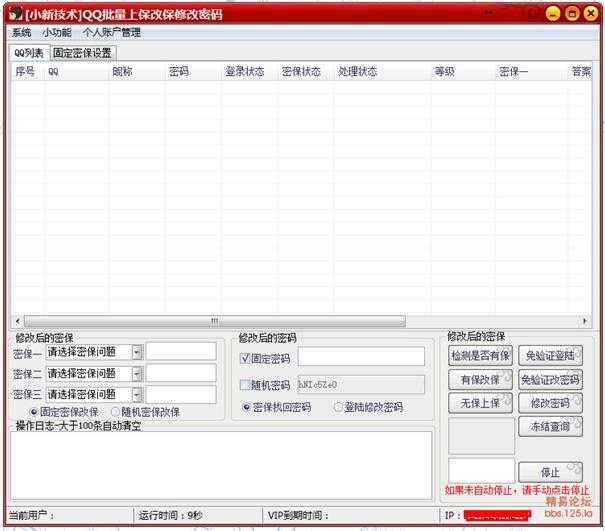This screenshot has width=605, height=531.
Task: Sort by the 昵称 column header
Action: pos(137,72)
